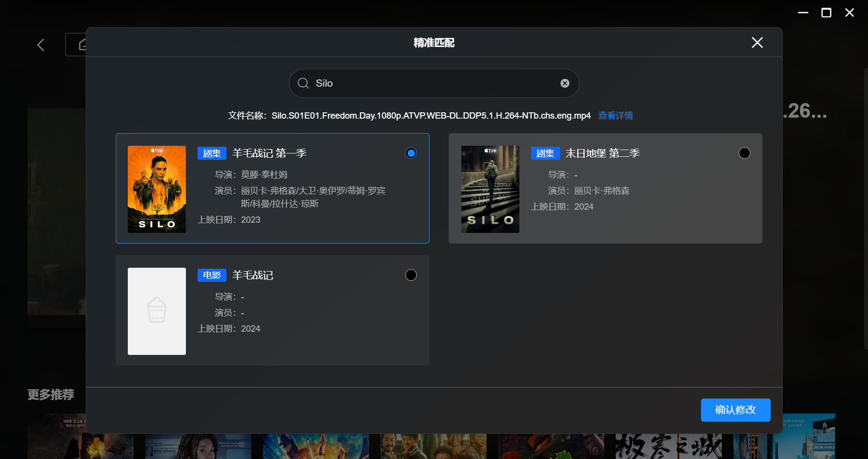This screenshot has width=868, height=459.
Task: Click the 末日地堡 第二季 poster thumbnail
Action: (490, 189)
